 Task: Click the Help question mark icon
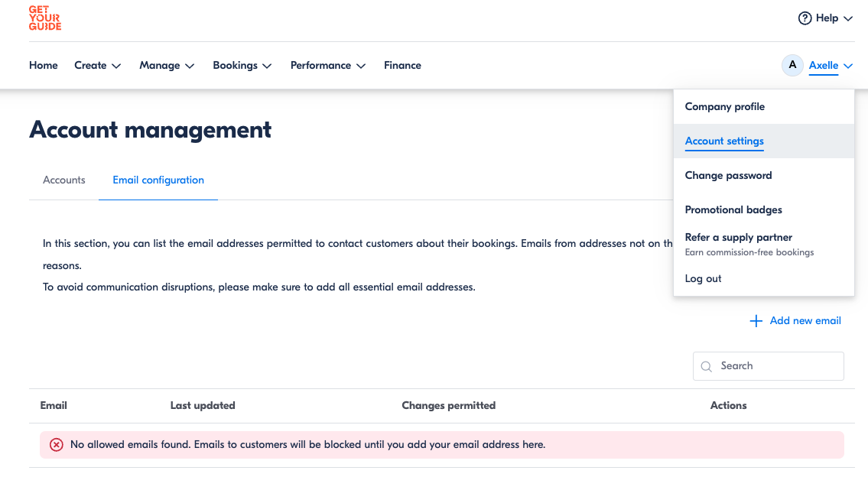(x=805, y=18)
